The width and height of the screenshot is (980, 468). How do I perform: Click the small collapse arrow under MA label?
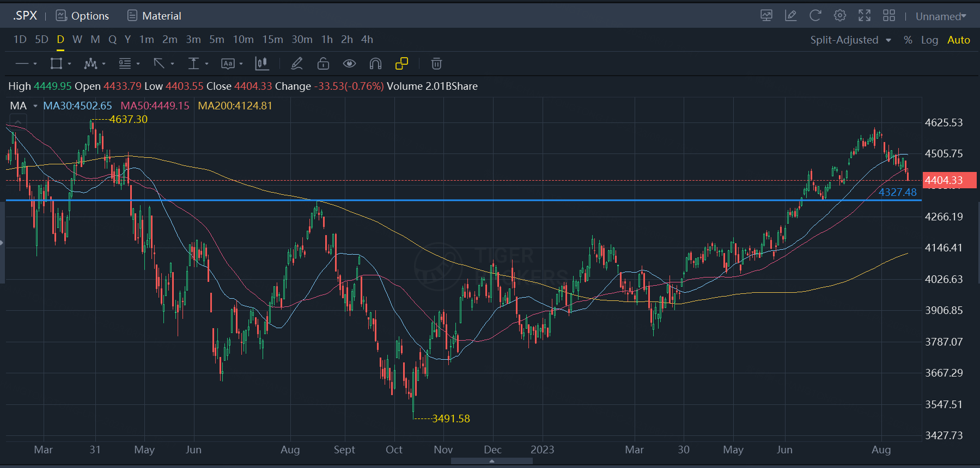(18, 121)
